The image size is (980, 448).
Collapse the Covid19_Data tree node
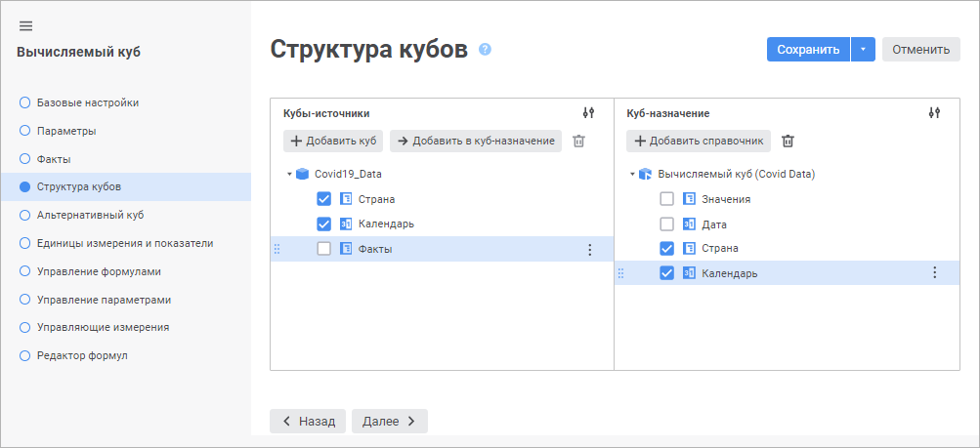point(290,175)
